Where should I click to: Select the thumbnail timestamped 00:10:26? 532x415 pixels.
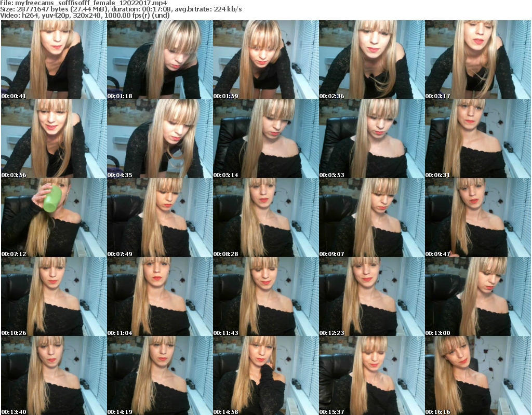(54, 297)
